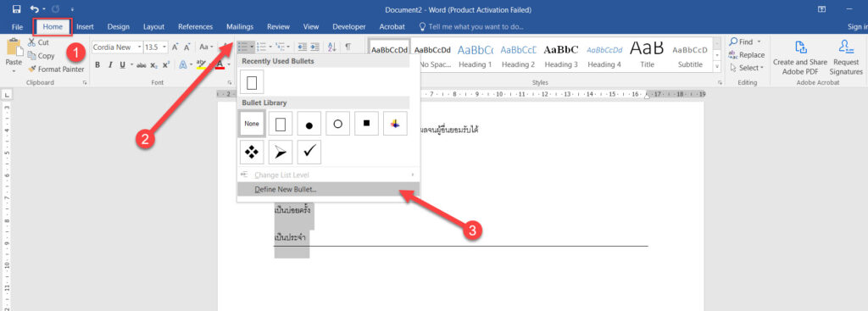868x311 pixels.
Task: Click the Save icon in the quick access toolbar
Action: pyautogui.click(x=16, y=8)
